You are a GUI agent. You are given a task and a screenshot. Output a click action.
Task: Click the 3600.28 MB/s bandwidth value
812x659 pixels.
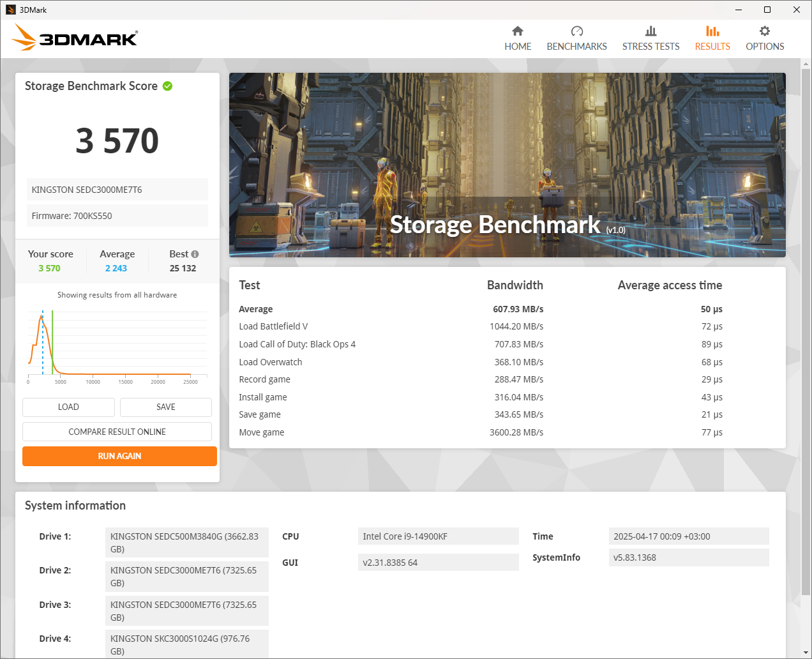pyautogui.click(x=516, y=432)
